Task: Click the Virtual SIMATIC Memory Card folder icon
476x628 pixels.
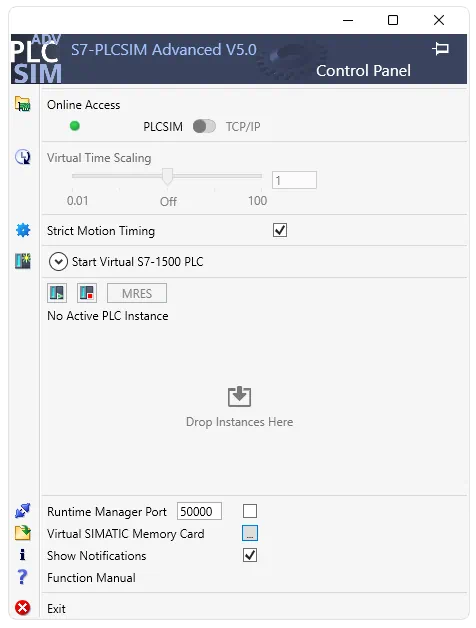Action: 23,533
